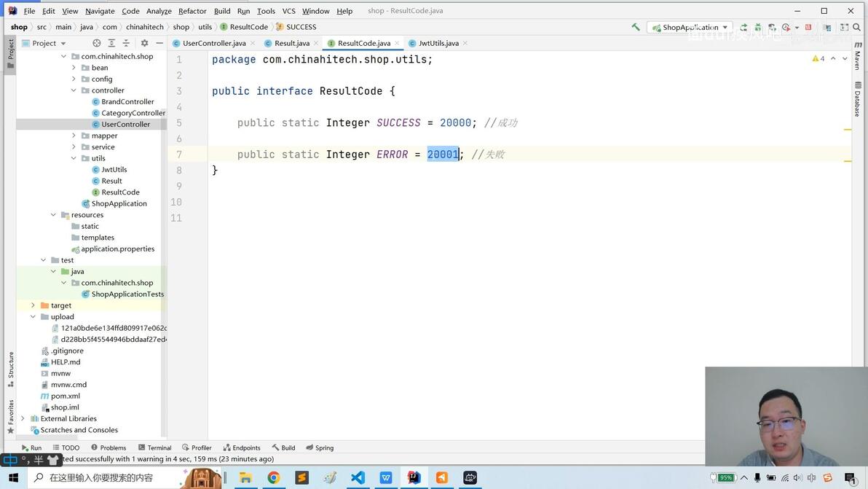
Task: Click the Build project hammer icon
Action: pos(636,26)
